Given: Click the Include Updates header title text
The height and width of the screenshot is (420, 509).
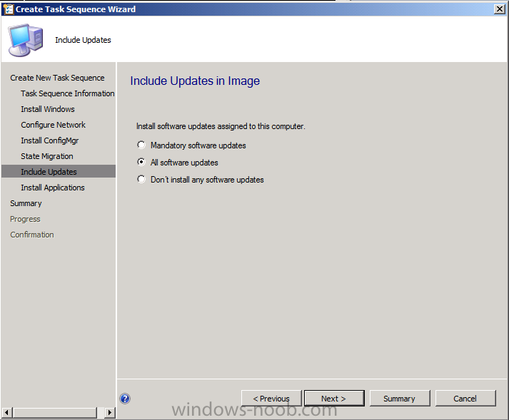Looking at the screenshot, I should click(83, 40).
